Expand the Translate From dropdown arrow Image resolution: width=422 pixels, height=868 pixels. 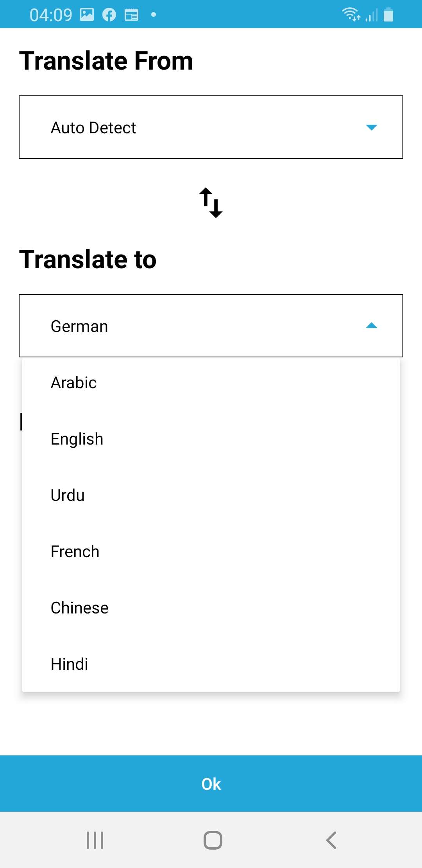point(371,127)
